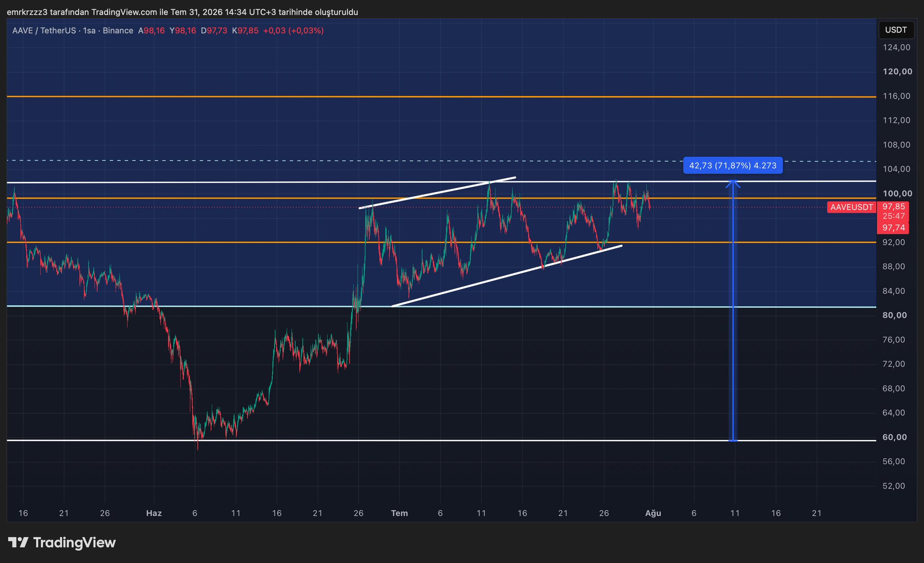Click the 84,00 price axis label
This screenshot has width=924, height=563.
click(x=894, y=291)
